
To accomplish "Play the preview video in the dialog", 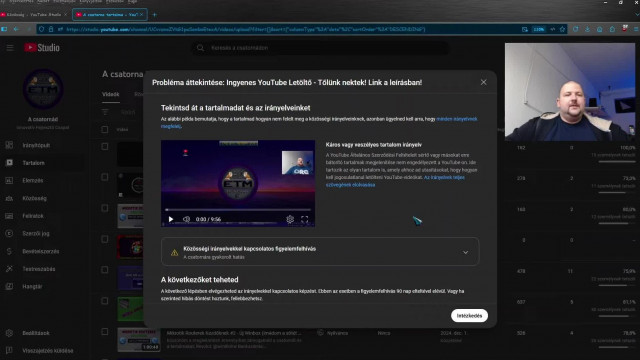I will click(171, 219).
